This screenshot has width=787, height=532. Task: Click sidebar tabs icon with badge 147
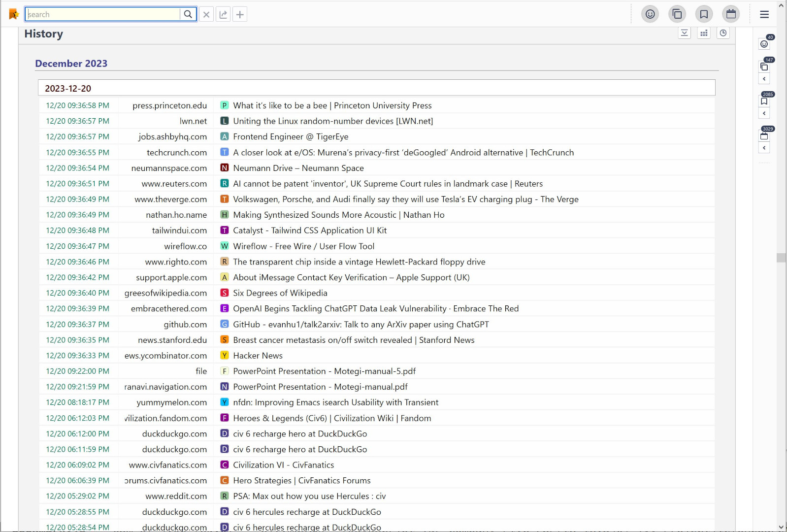pyautogui.click(x=764, y=66)
